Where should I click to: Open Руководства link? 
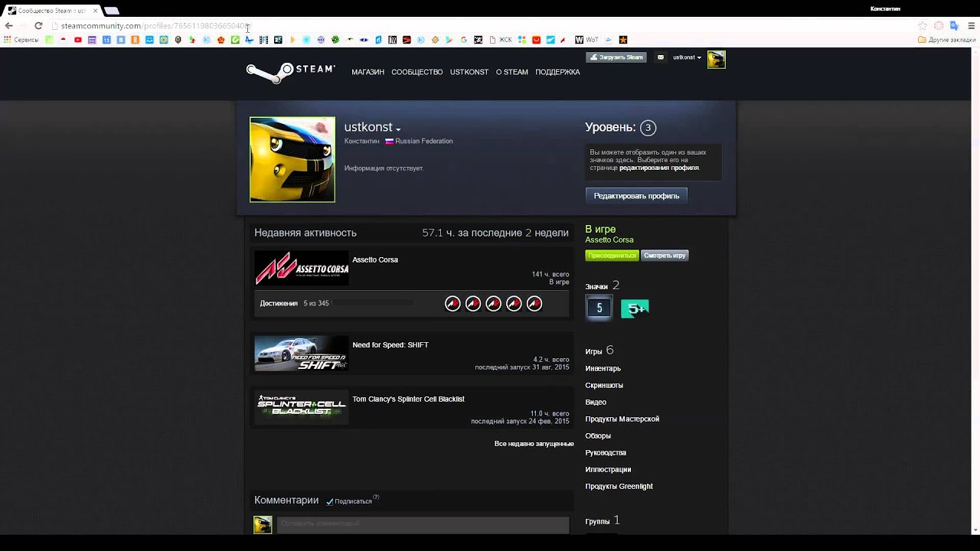(606, 453)
